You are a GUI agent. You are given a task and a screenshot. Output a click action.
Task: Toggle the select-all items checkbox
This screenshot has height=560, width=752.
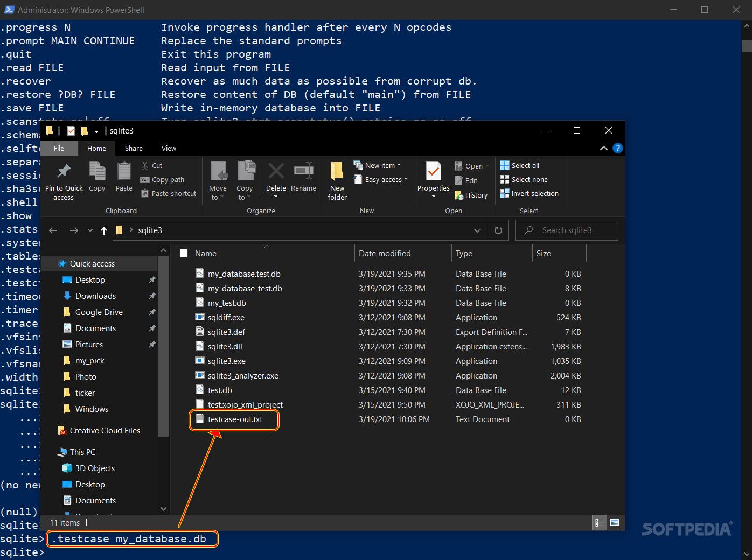point(184,253)
